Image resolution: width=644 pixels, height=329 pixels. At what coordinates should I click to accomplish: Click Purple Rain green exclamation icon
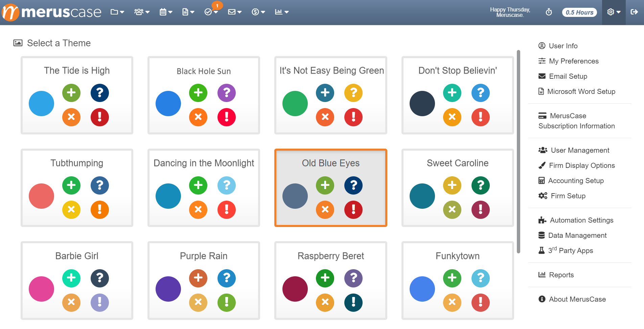click(227, 302)
